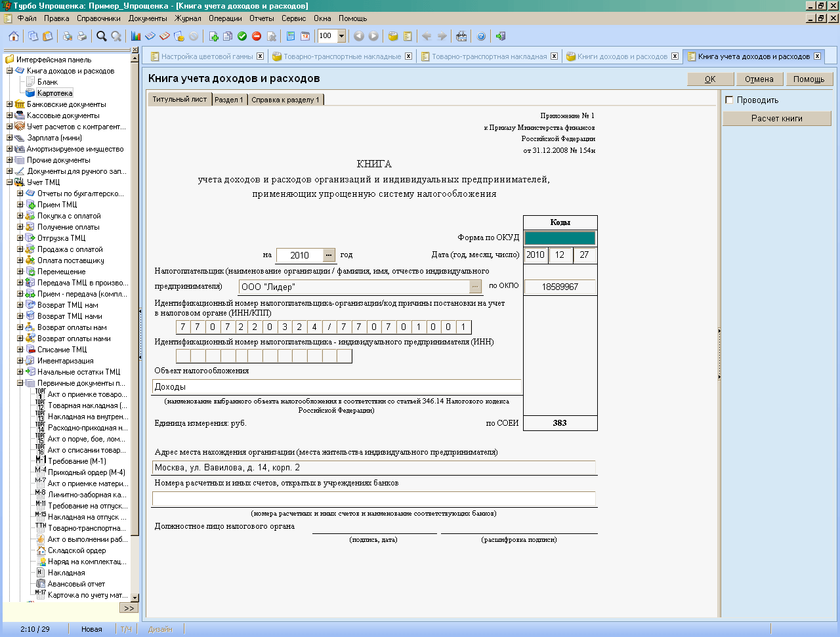Collapse the Книга доходов и расходов node
This screenshot has height=637, width=840.
(x=9, y=71)
